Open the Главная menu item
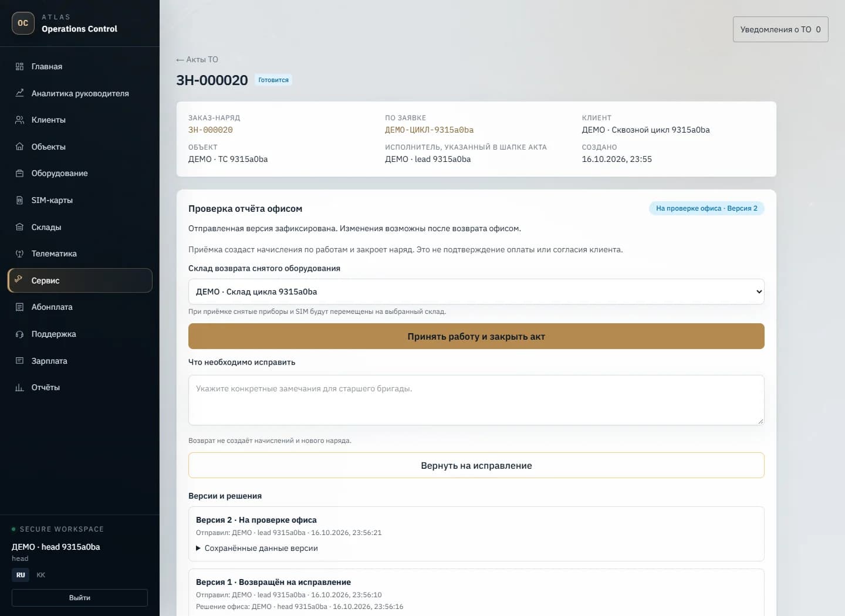The height and width of the screenshot is (616, 845). 80,66
